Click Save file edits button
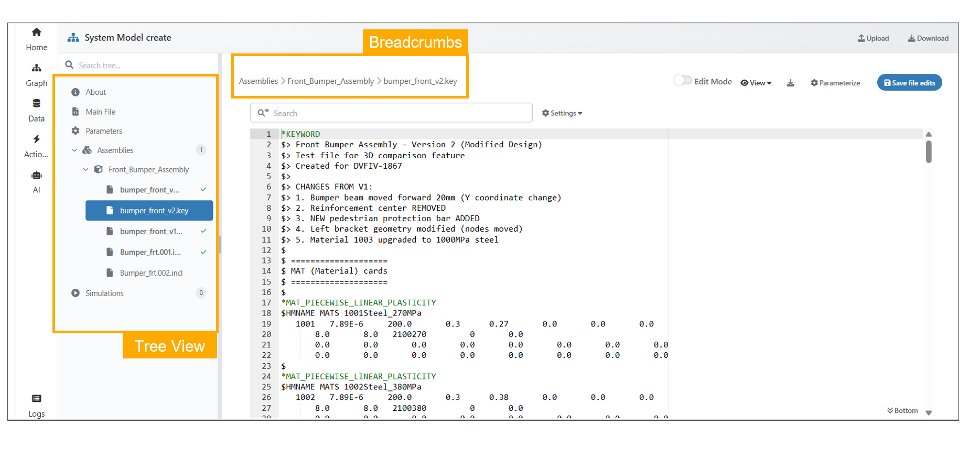The image size is (980, 458). (909, 83)
